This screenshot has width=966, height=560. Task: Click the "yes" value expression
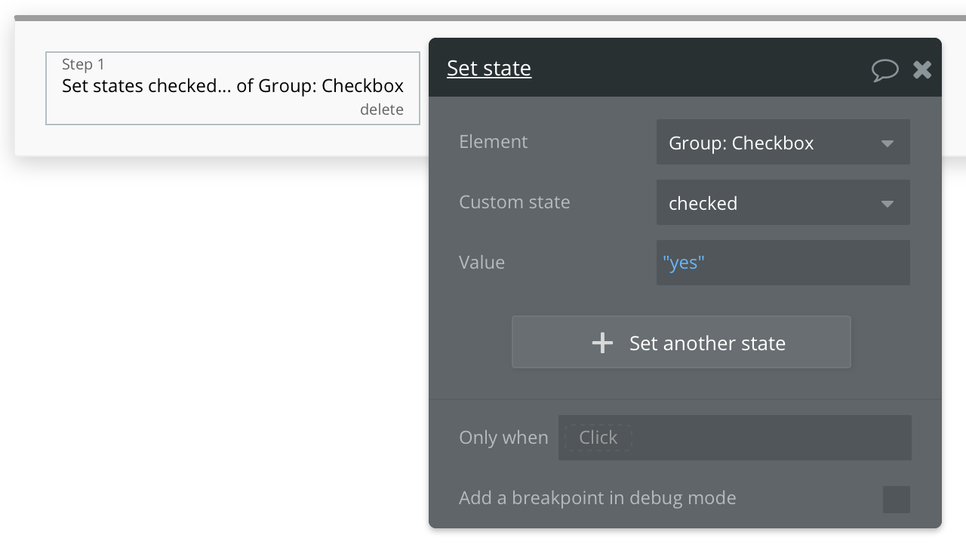(x=683, y=263)
